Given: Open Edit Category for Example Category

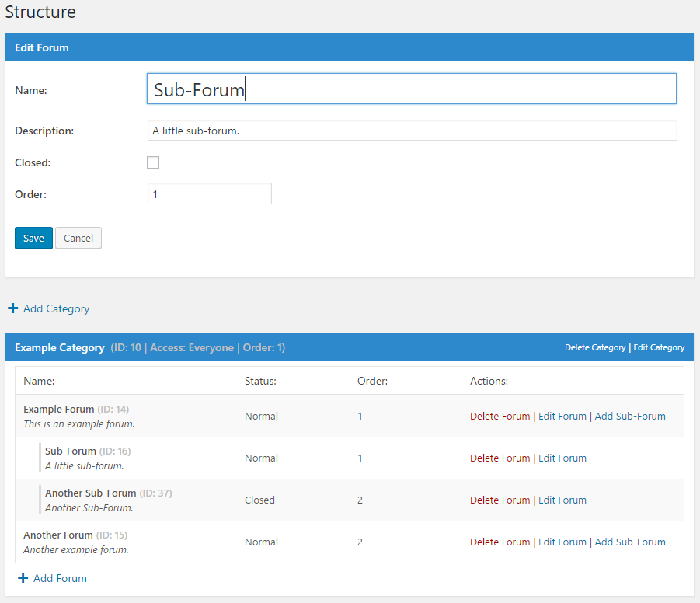Looking at the screenshot, I should pyautogui.click(x=659, y=347).
